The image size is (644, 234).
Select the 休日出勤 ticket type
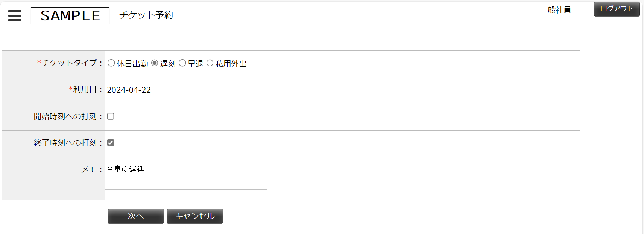coord(111,63)
